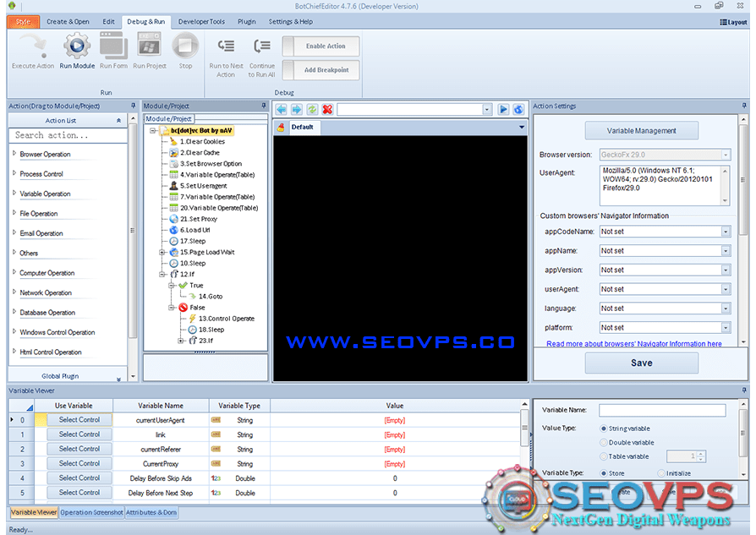The image size is (756, 535).
Task: Select the 14.Goto action
Action: pyautogui.click(x=211, y=297)
